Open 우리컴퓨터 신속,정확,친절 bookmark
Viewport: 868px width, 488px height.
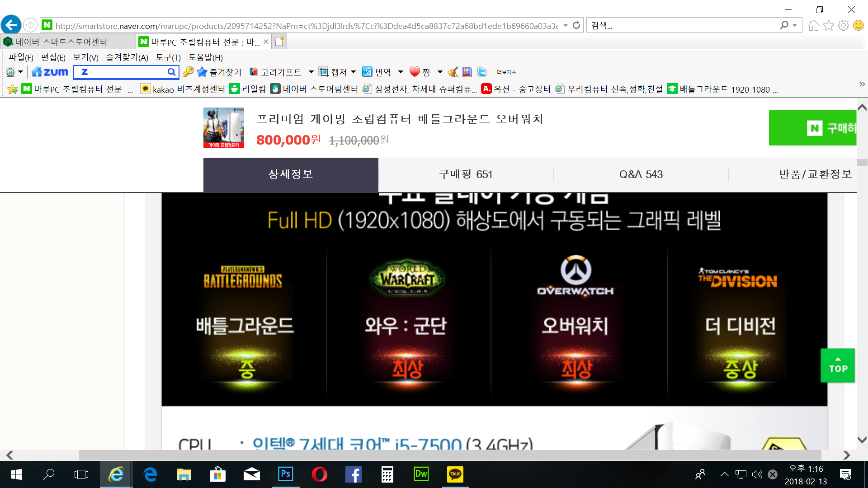pyautogui.click(x=609, y=89)
